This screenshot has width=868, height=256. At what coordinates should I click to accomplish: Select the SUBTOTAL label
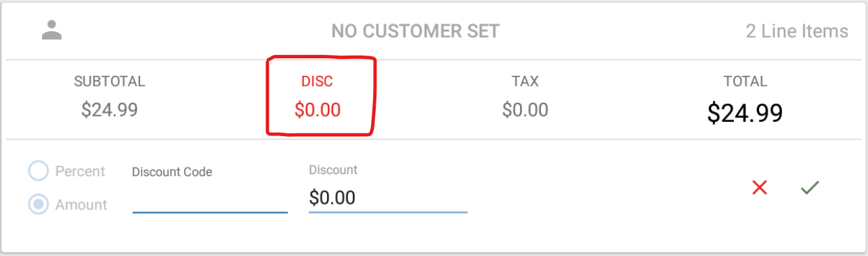(110, 81)
